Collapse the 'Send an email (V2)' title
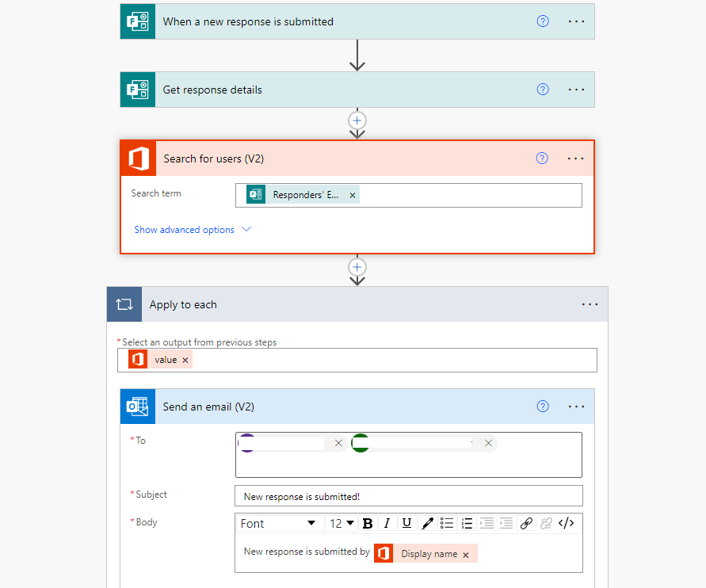 point(208,407)
